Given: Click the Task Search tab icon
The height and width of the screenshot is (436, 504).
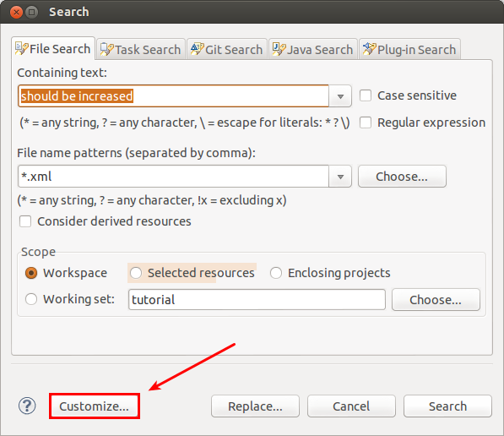Looking at the screenshot, I should [106, 50].
